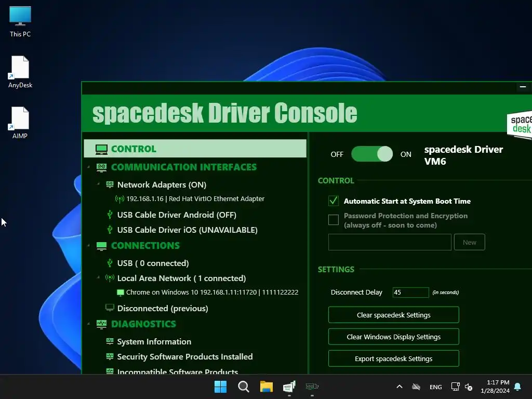The height and width of the screenshot is (399, 532).
Task: Click the Communication Interfaces icon
Action: (101, 167)
